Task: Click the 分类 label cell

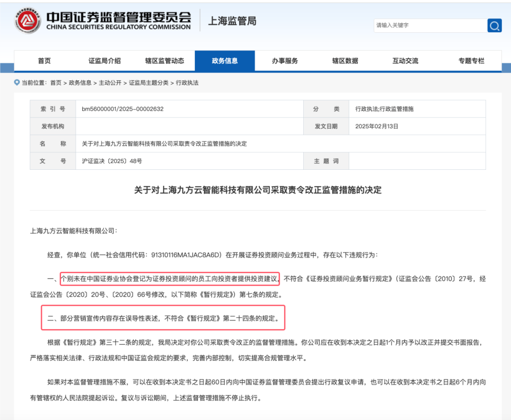Action: (x=326, y=109)
